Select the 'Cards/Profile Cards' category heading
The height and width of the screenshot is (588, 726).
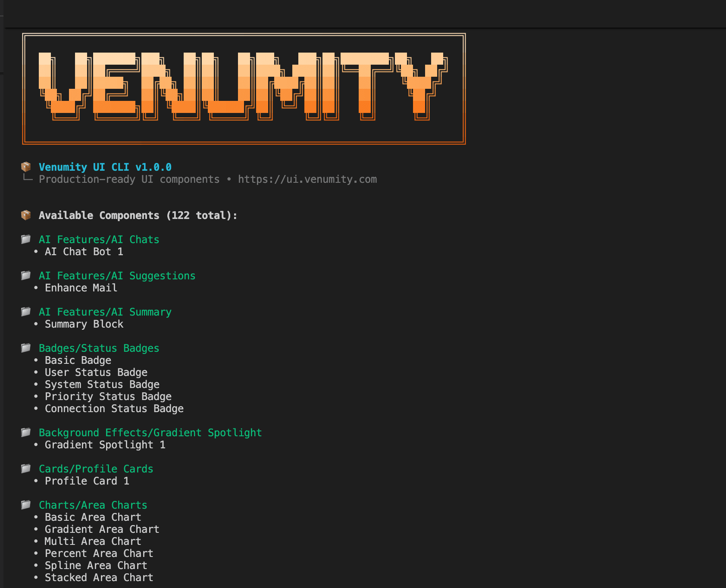pyautogui.click(x=96, y=469)
